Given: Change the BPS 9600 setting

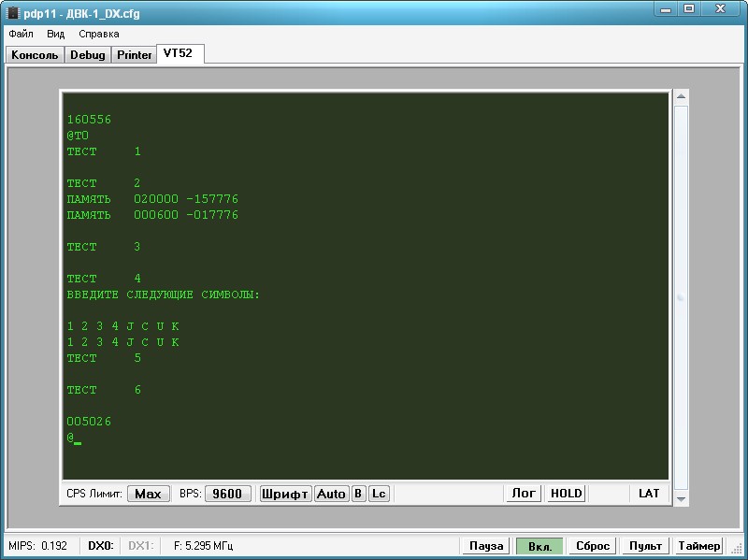Looking at the screenshot, I should pos(227,494).
